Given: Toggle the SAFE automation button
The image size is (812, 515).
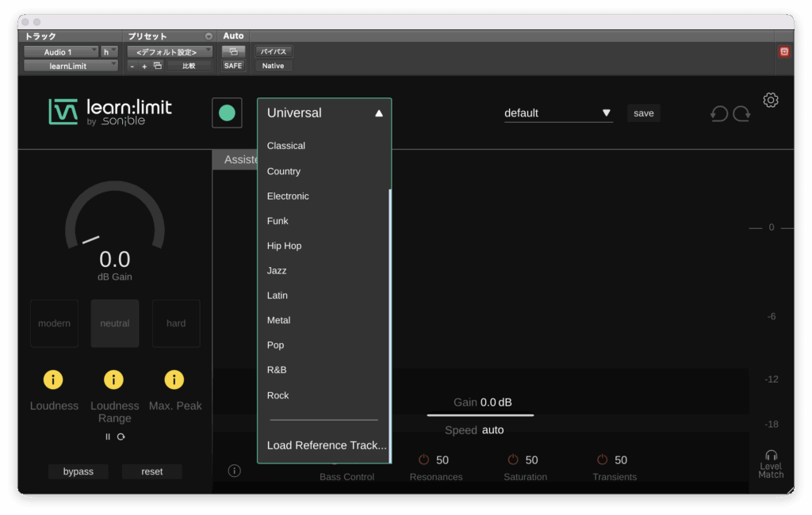Looking at the screenshot, I should [233, 66].
